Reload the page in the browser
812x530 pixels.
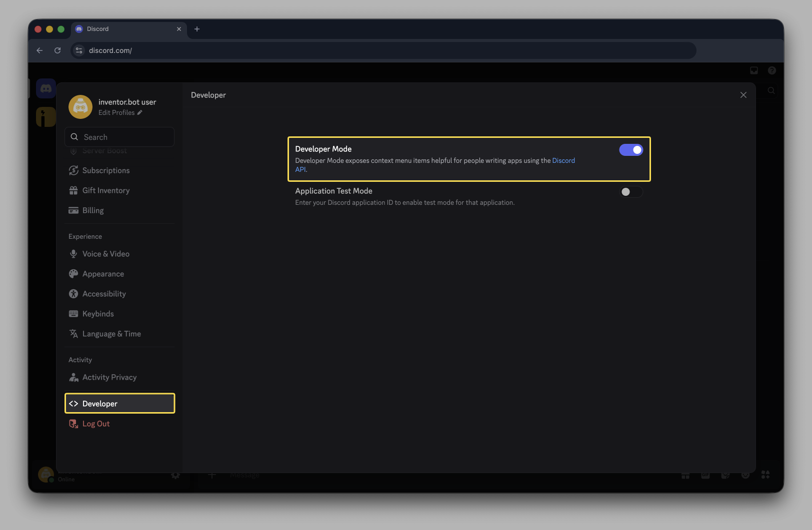(x=57, y=50)
